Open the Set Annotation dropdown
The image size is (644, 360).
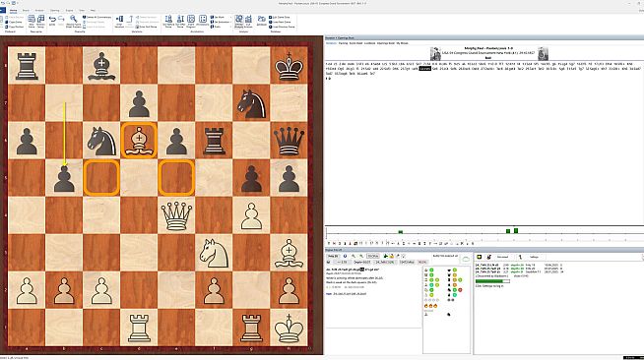click(221, 22)
